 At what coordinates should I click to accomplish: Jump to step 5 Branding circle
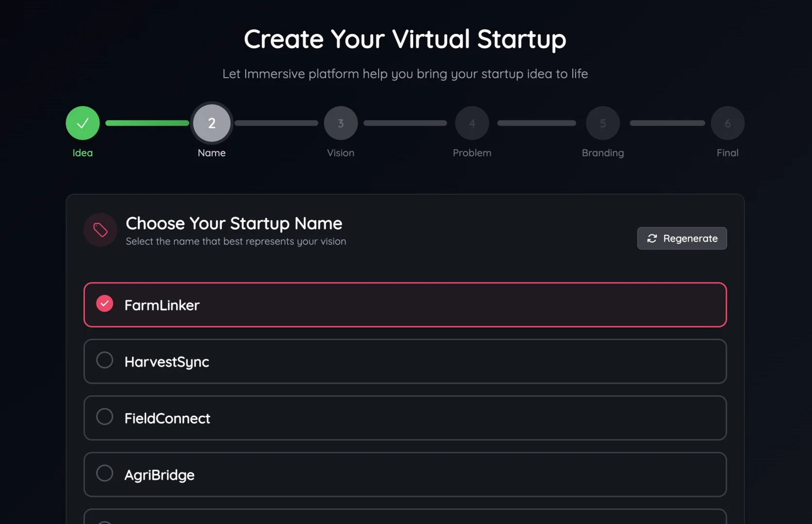[x=603, y=123]
